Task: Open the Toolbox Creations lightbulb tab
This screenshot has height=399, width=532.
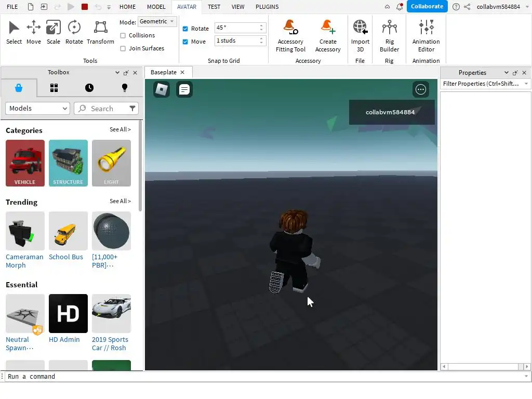Action: coord(125,88)
